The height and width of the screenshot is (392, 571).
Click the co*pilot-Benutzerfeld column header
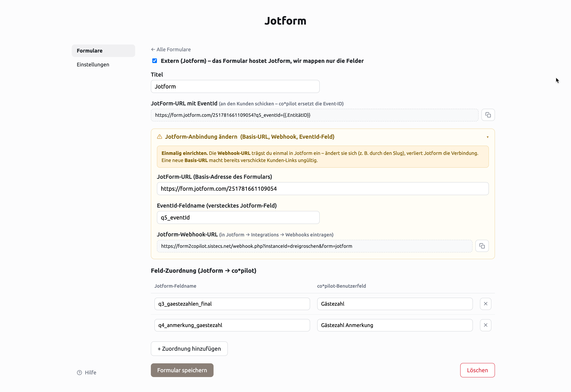pos(342,286)
